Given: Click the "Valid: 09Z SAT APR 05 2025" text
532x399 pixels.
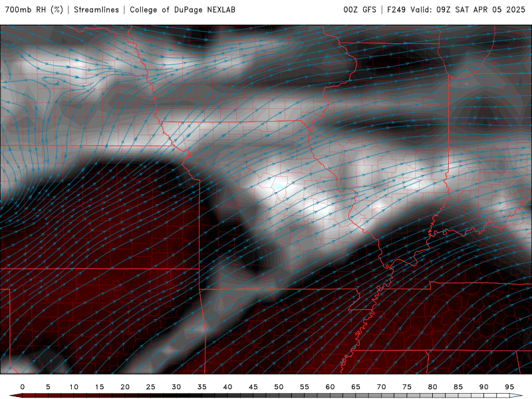Looking at the screenshot, I should point(468,9).
